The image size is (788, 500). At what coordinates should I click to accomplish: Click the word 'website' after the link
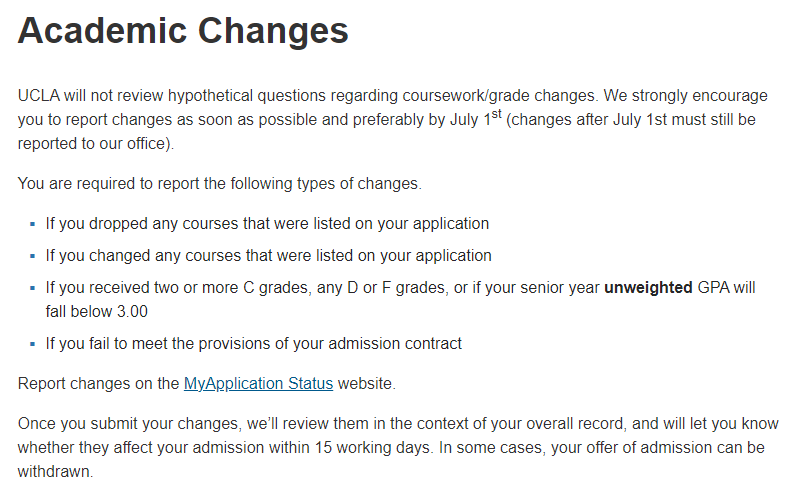tap(366, 383)
